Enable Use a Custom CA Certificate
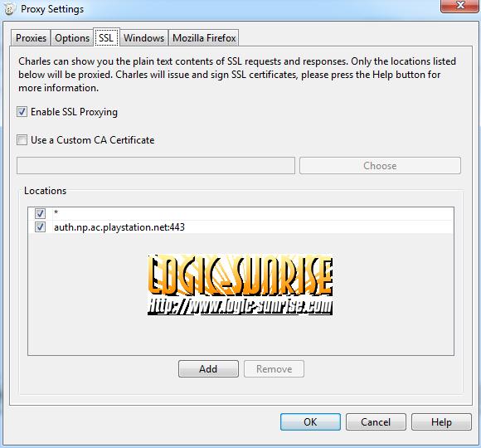This screenshot has width=481, height=448. (22, 140)
